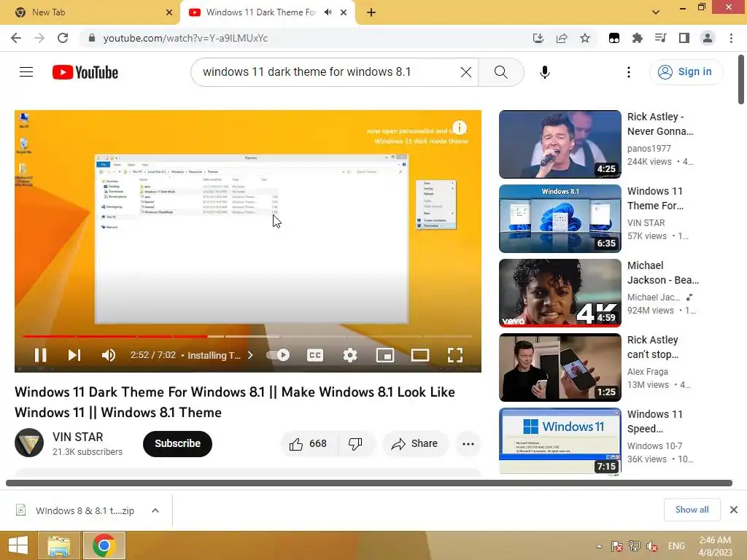Sign in to YouTube
Image resolution: width=747 pixels, height=560 pixels.
tap(685, 72)
